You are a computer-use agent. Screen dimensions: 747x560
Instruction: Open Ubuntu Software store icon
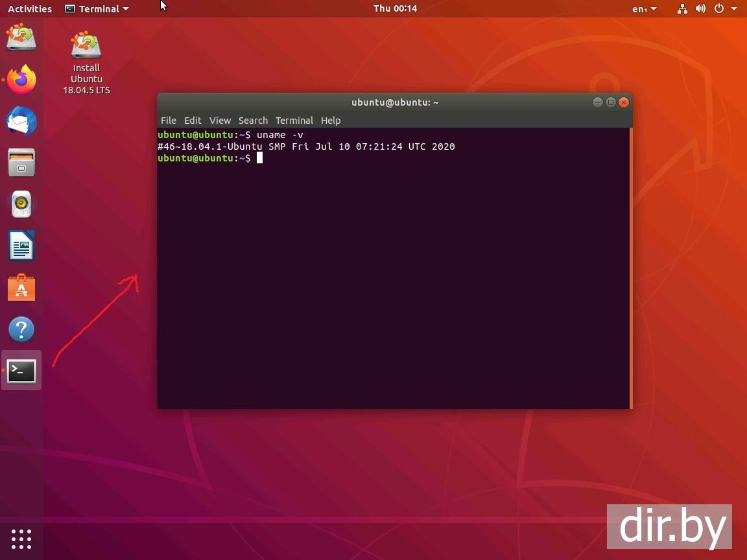click(21, 288)
